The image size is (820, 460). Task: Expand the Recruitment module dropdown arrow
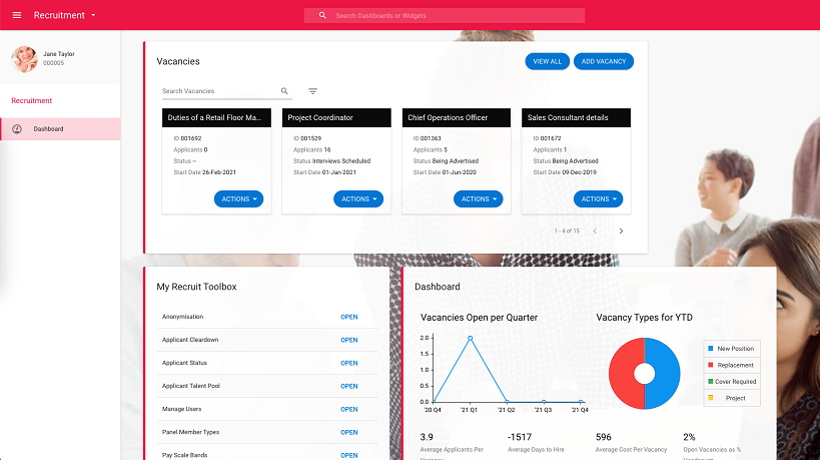click(x=93, y=15)
